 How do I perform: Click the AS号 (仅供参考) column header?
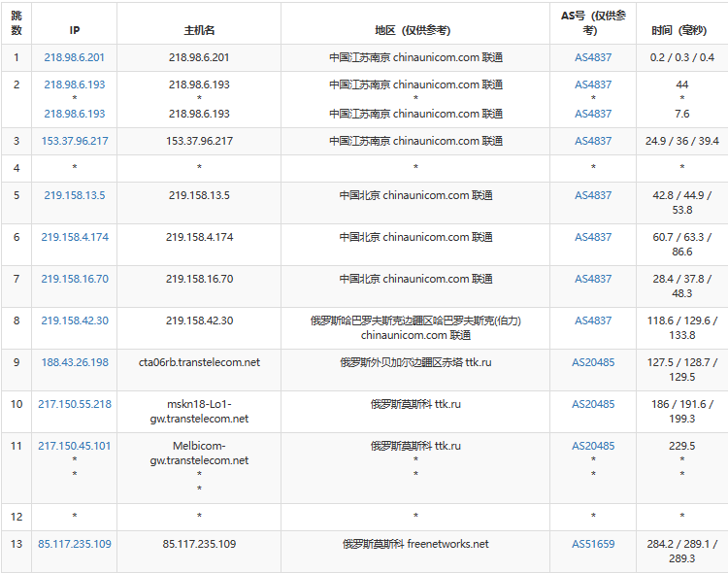point(593,23)
